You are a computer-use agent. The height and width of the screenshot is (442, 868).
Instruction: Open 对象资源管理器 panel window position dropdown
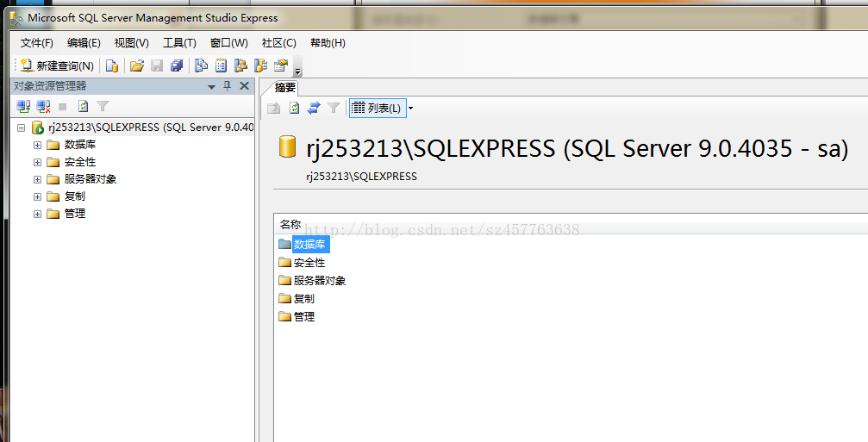click(x=211, y=87)
